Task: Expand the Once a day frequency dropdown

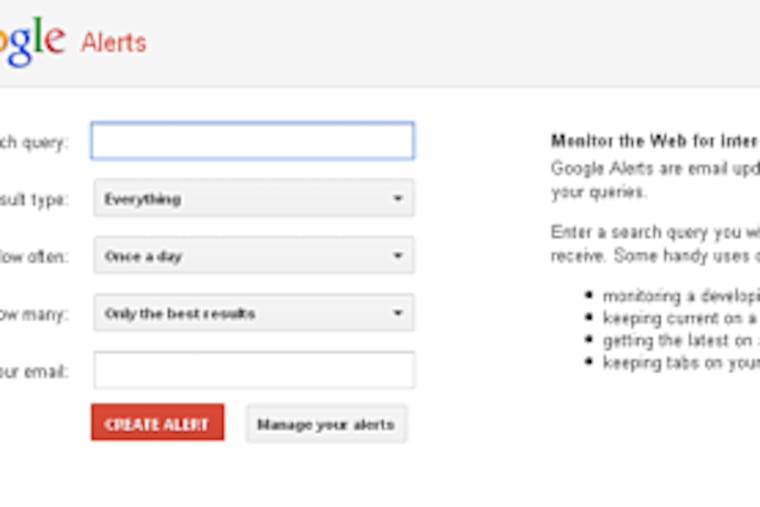Action: [x=253, y=256]
